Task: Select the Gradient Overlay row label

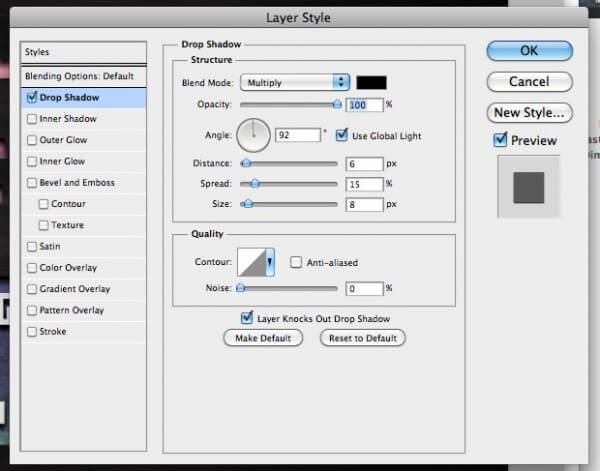Action: (x=75, y=289)
